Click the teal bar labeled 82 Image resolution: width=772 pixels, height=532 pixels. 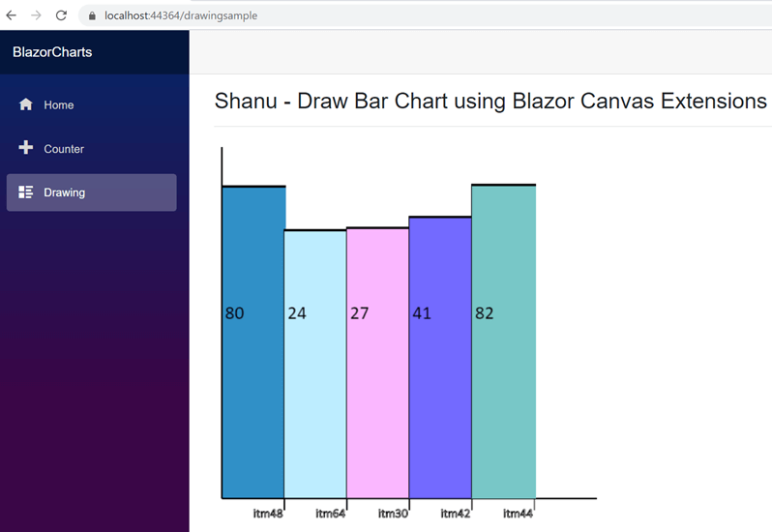click(x=504, y=341)
